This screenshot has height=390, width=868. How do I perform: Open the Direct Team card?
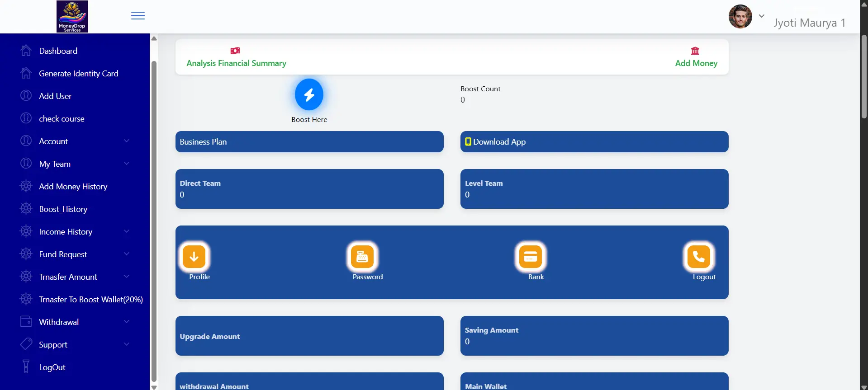tap(309, 189)
